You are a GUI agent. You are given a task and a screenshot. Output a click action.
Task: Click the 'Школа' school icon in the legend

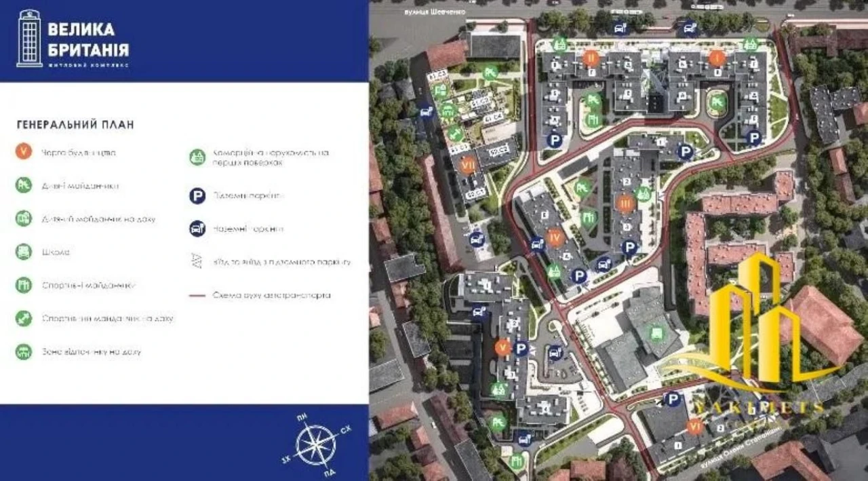(24, 252)
